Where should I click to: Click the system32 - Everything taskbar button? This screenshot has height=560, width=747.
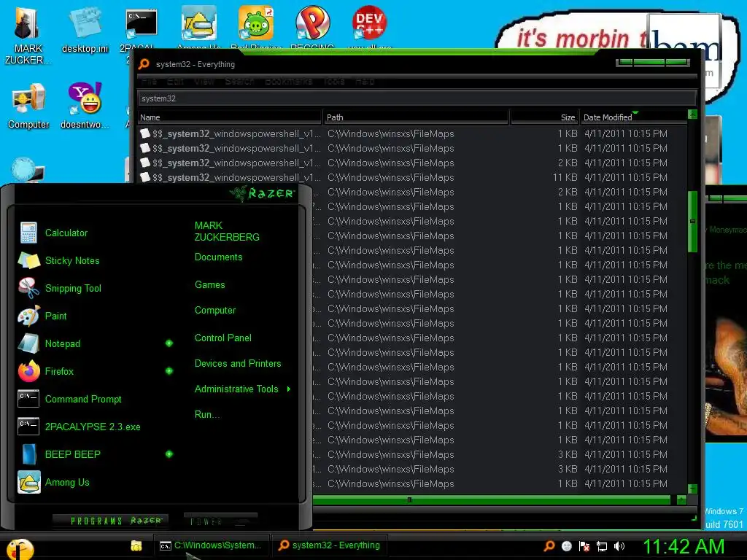pos(330,545)
